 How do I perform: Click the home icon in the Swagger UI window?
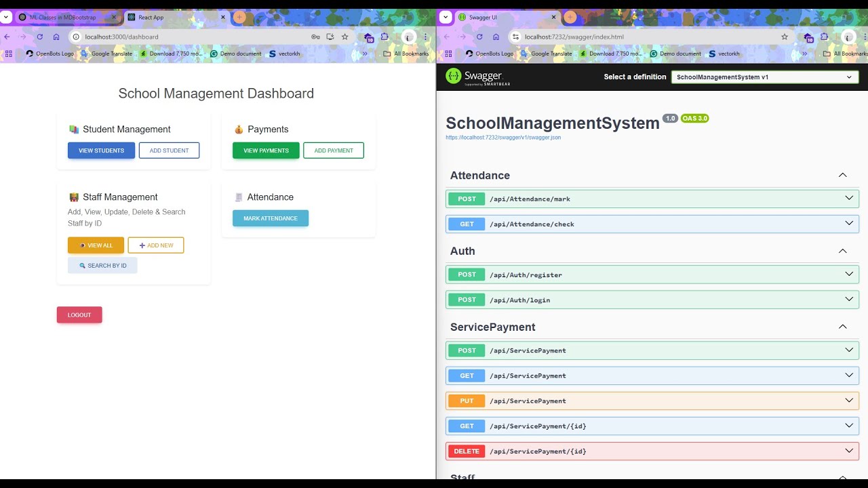[x=496, y=37]
